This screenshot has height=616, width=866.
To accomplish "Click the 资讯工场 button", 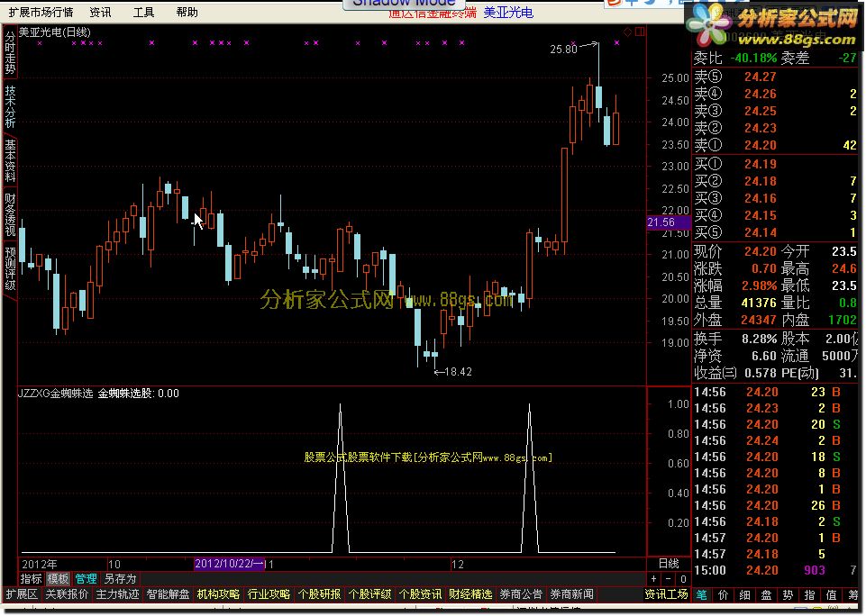I will pos(667,594).
